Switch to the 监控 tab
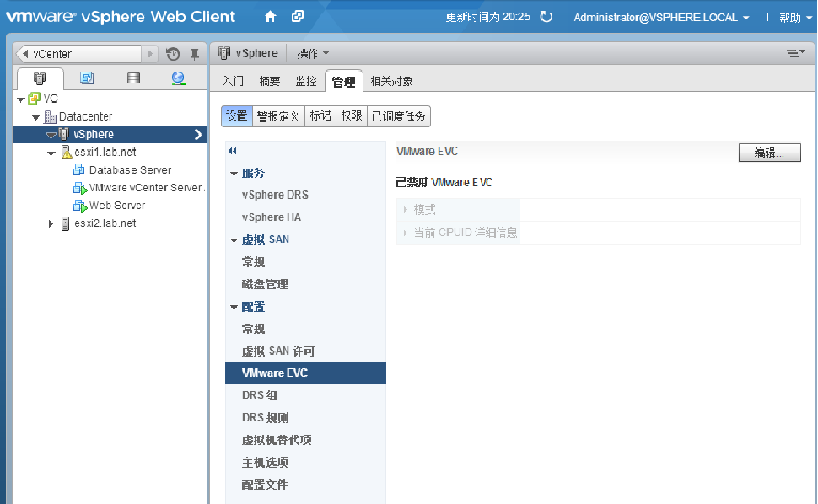This screenshot has height=504, width=818. pos(306,81)
